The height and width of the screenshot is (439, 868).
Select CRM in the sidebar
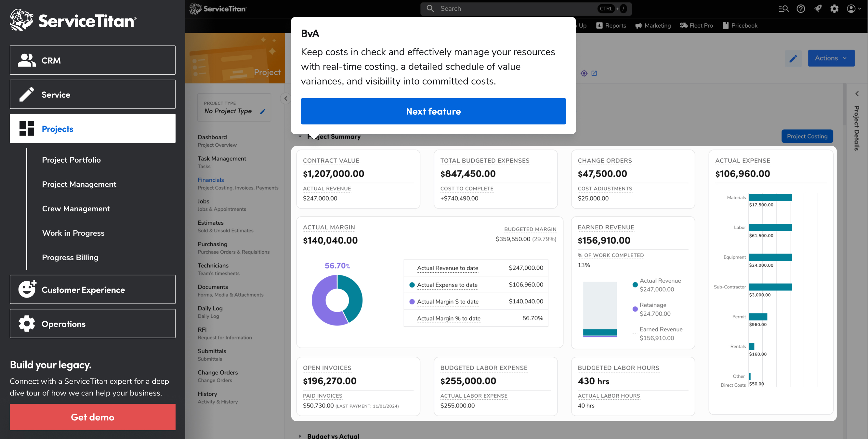pos(92,60)
